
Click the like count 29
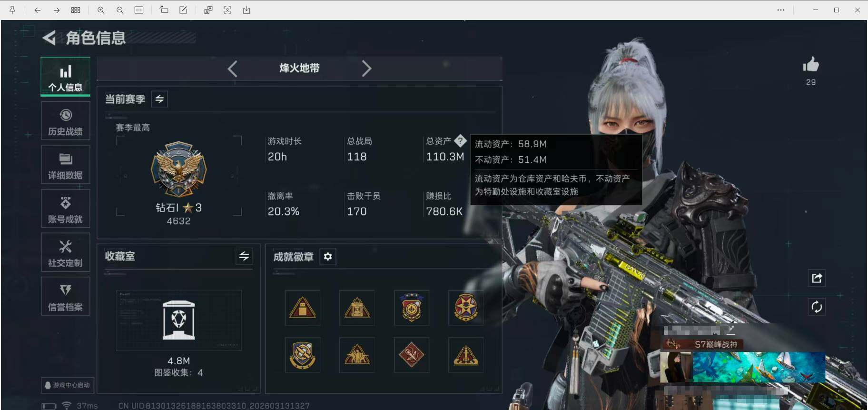[x=811, y=82]
